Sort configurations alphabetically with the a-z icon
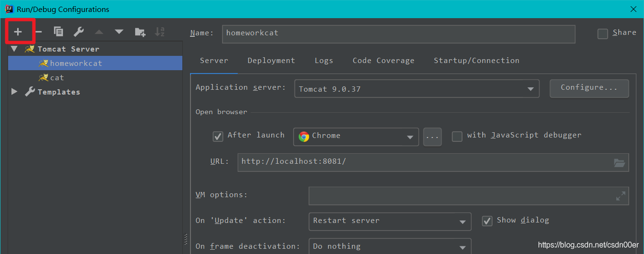Viewport: 644px width, 254px height. (x=160, y=32)
